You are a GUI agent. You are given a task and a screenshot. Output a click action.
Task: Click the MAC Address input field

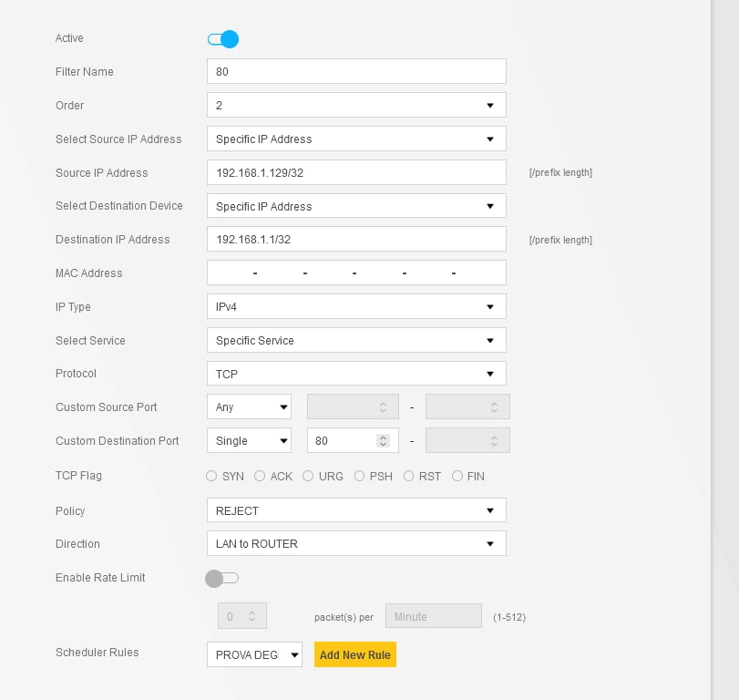pyautogui.click(x=355, y=273)
